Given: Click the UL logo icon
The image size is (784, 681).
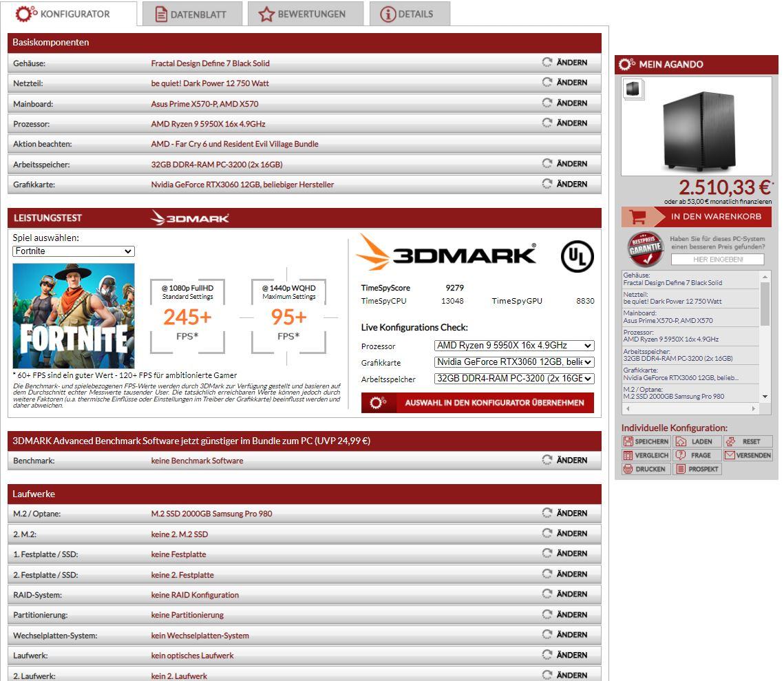Looking at the screenshot, I should (577, 257).
